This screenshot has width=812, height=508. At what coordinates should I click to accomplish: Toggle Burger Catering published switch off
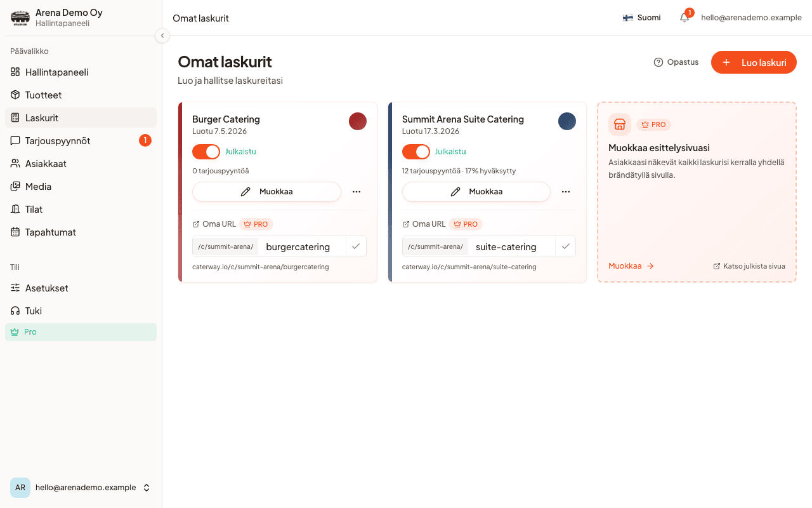tap(206, 152)
